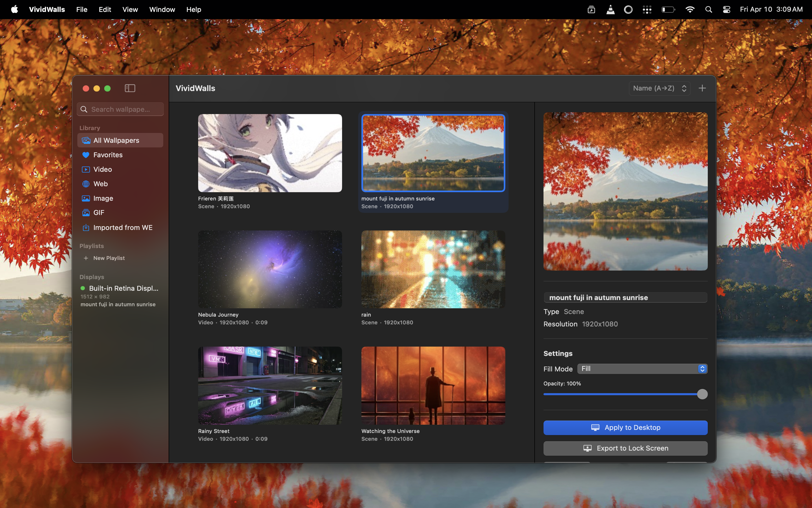
Task: Select the Frieren wallpaper thumbnail
Action: [x=270, y=153]
